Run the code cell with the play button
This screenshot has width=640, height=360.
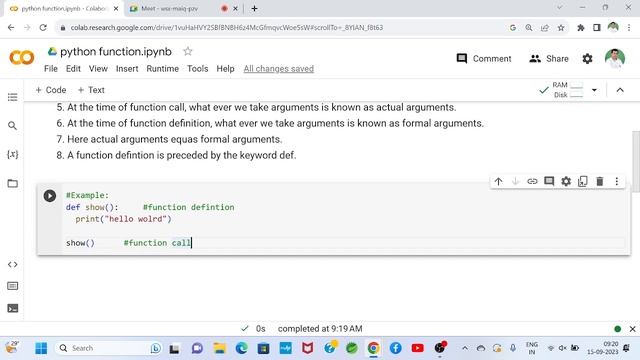[x=50, y=196]
